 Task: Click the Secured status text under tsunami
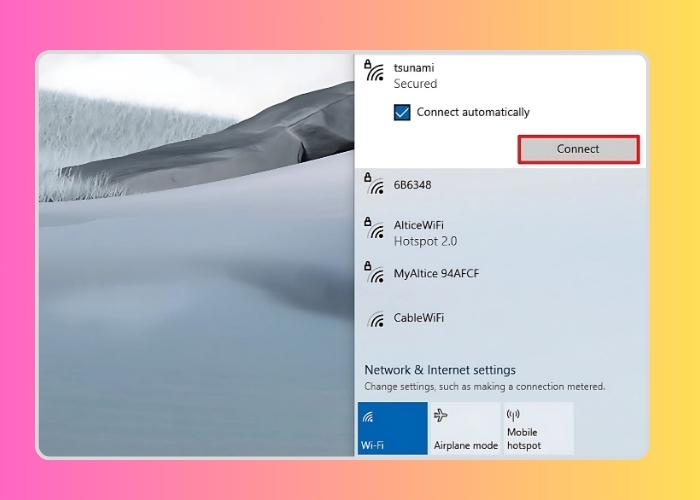click(415, 85)
